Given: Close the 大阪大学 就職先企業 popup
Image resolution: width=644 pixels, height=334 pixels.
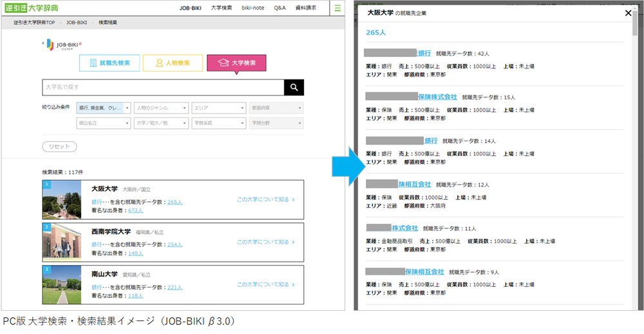Looking at the screenshot, I should pos(628,13).
